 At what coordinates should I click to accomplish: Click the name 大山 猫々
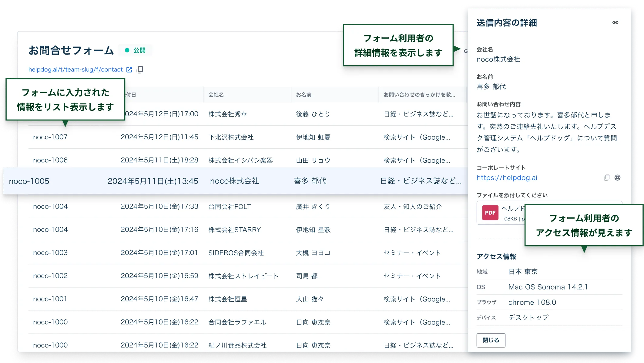pyautogui.click(x=310, y=299)
